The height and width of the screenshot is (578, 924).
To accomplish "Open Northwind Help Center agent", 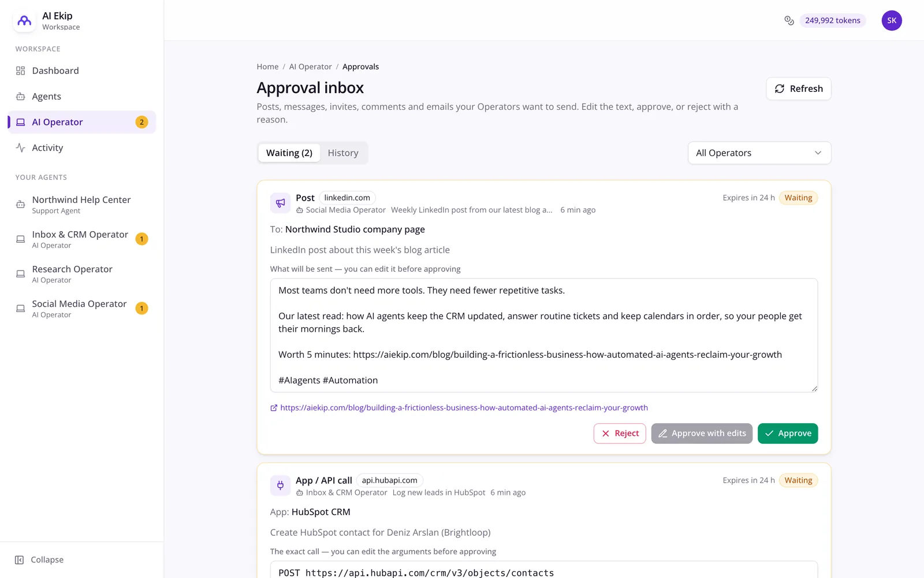I will [x=81, y=205].
